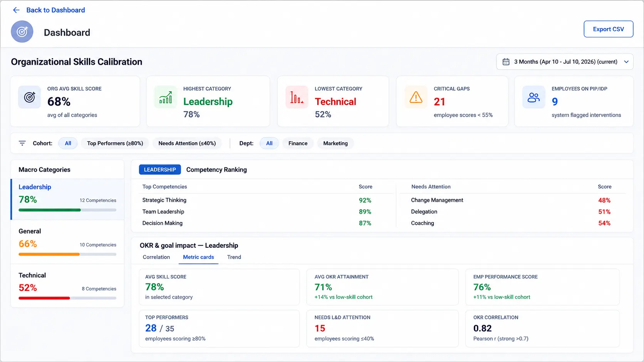This screenshot has height=362, width=644.
Task: Switch to the Trend tab
Action: 234,257
